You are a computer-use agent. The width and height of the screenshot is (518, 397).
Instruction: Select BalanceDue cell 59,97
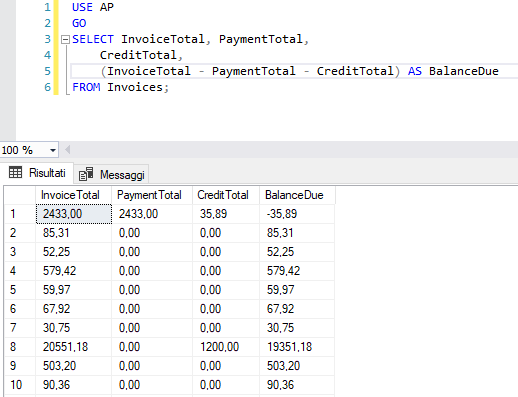[297, 290]
